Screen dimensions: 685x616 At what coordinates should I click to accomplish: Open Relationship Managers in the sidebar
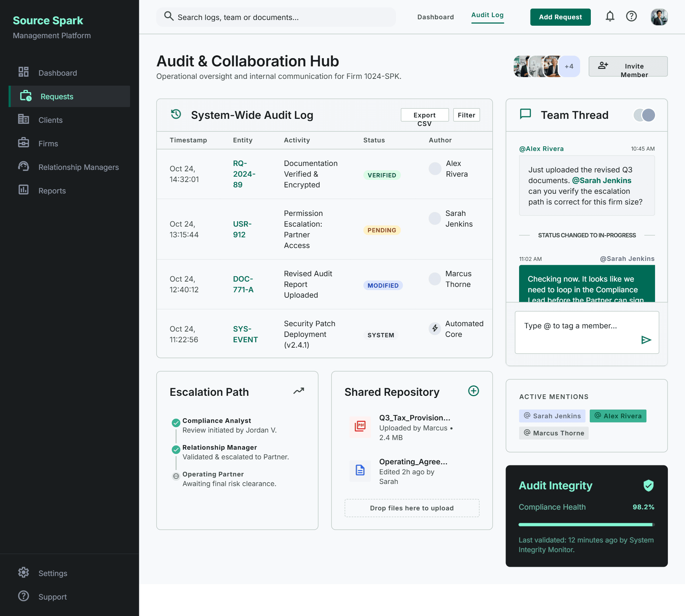70,167
